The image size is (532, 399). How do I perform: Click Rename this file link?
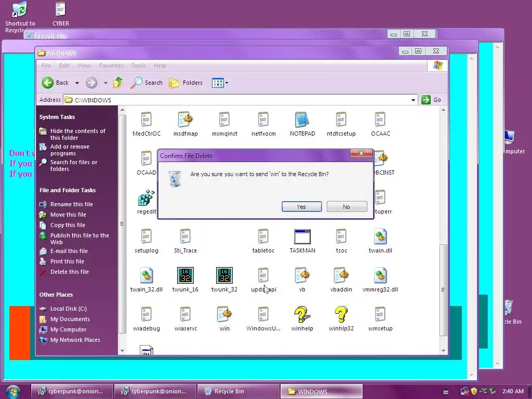(x=72, y=204)
